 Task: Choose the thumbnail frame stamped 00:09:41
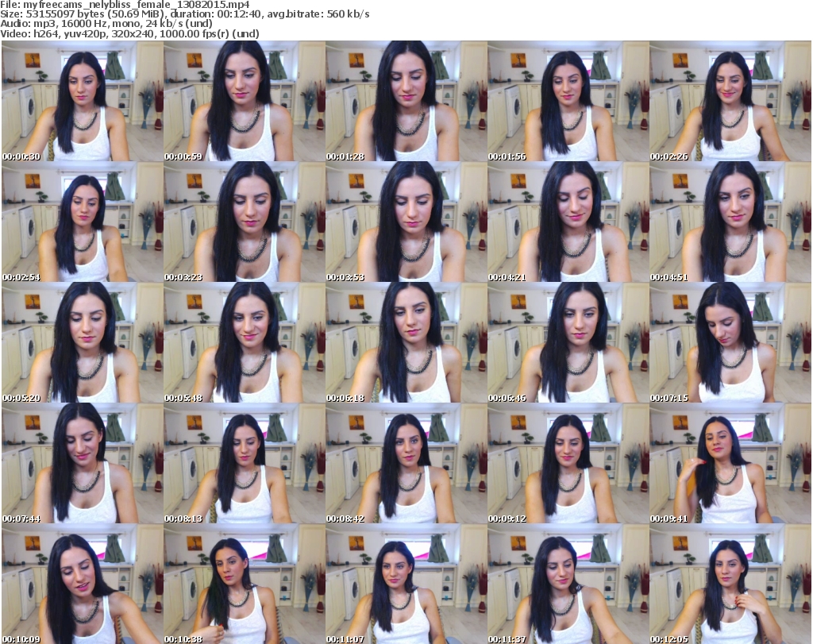[x=730, y=463]
